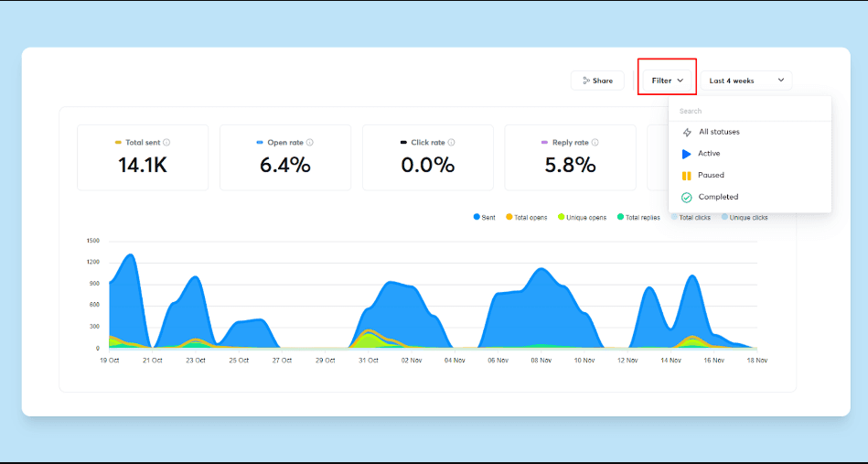868x464 pixels.
Task: Click the Share icon button
Action: [x=597, y=81]
